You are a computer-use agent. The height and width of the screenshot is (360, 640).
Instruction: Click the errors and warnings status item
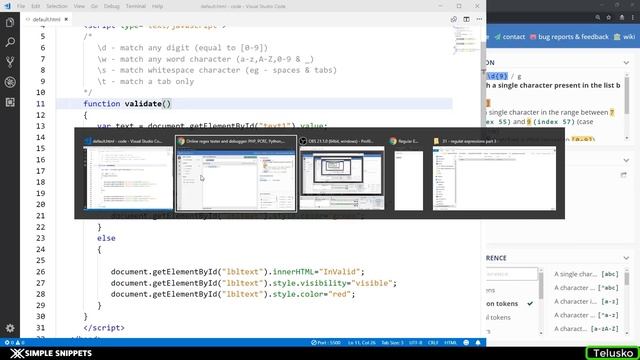[14, 342]
